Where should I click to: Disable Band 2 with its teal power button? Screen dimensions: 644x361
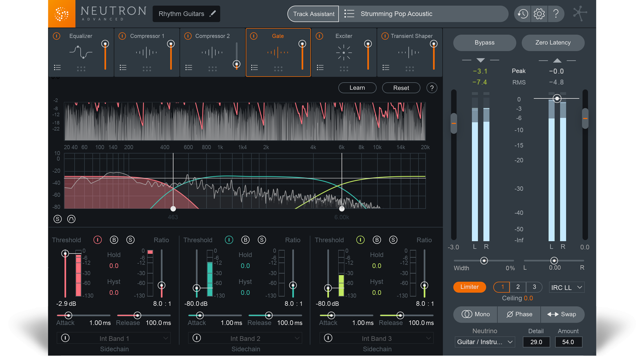tap(229, 240)
